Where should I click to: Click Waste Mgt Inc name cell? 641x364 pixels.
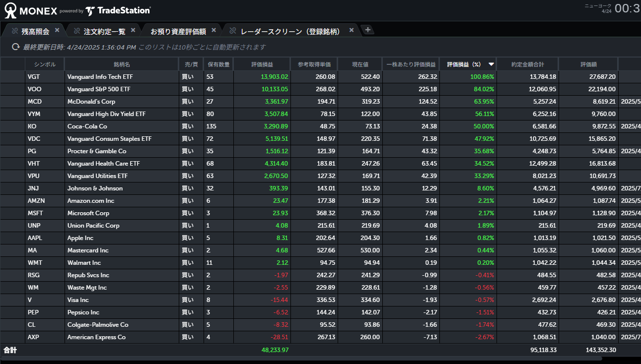(x=122, y=288)
